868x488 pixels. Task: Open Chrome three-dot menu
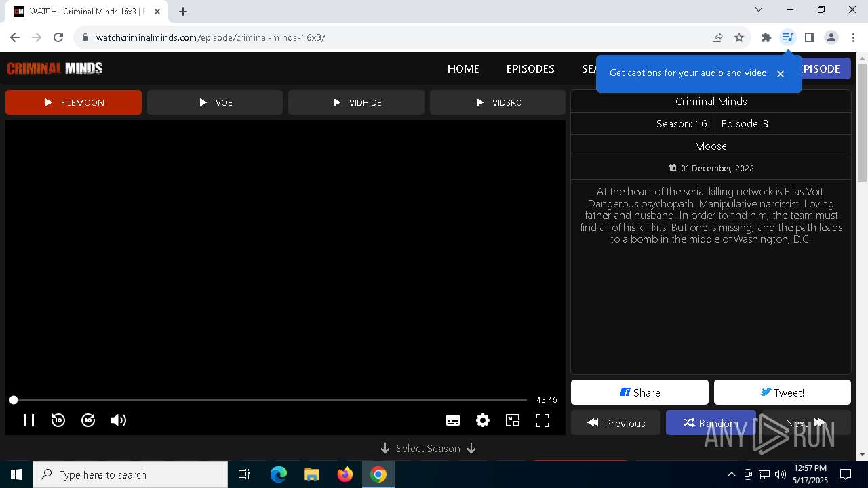(853, 37)
